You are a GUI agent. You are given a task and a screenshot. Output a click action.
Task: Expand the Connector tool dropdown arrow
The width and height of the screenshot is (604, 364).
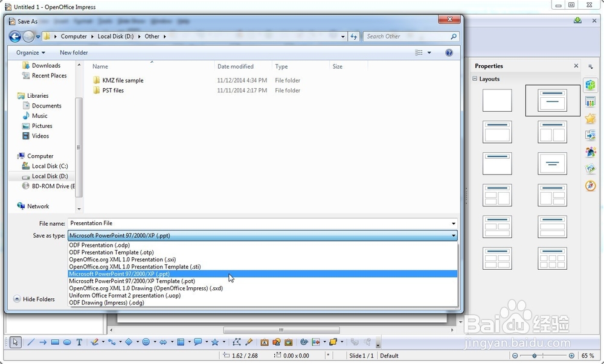pyautogui.click(x=120, y=342)
